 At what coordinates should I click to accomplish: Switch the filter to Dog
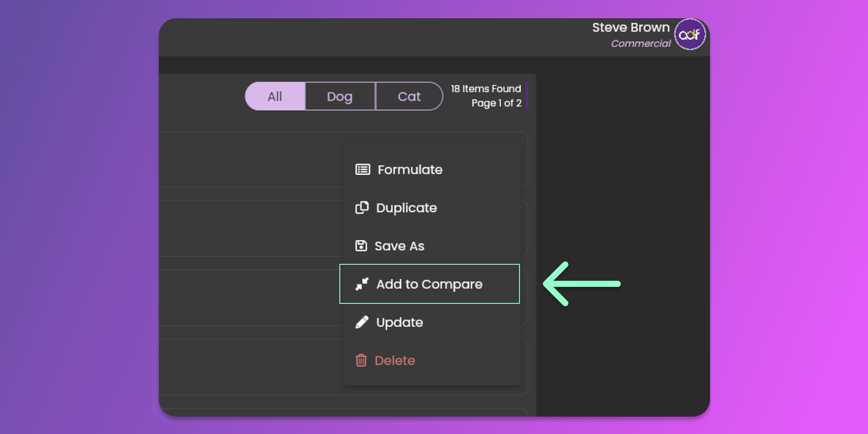point(340,96)
